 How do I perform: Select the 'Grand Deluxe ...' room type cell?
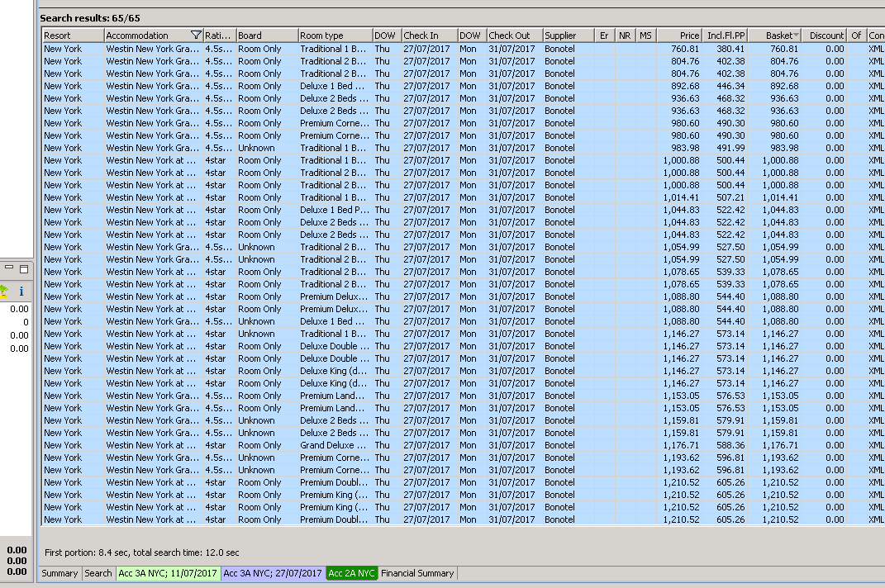click(x=334, y=446)
